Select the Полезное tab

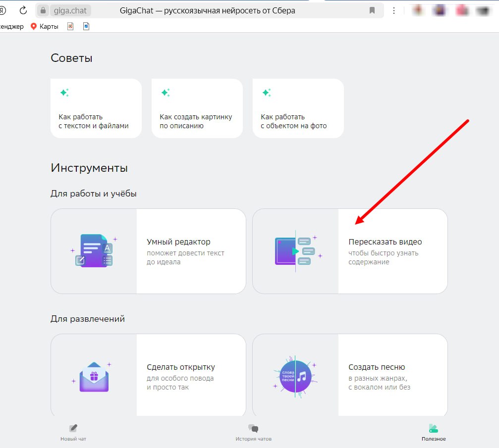coord(434,433)
